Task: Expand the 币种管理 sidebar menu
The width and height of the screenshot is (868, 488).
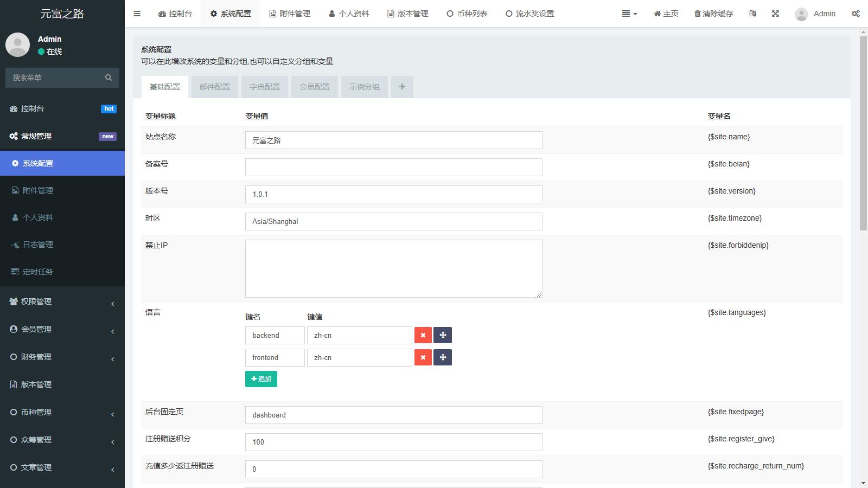Action: [62, 412]
